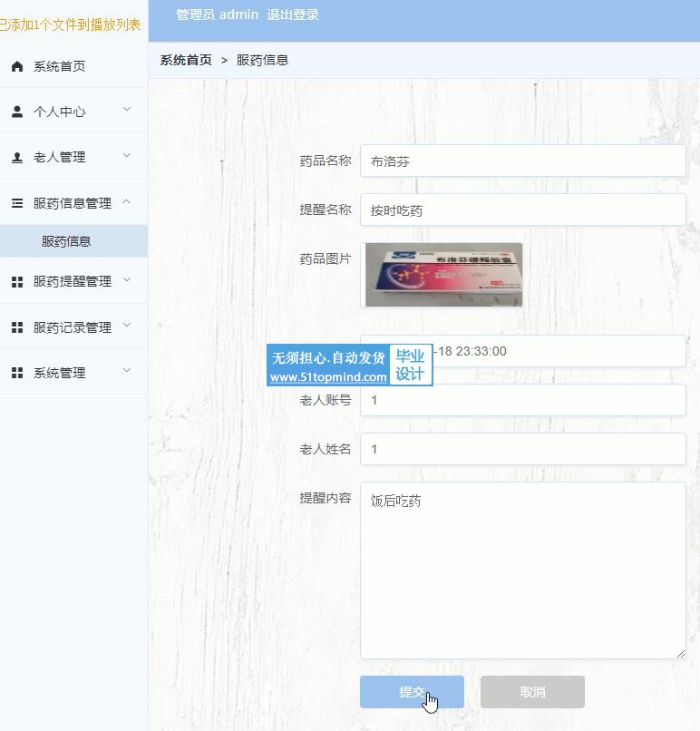The width and height of the screenshot is (700, 731).
Task: Collapse the 服药信息管理 menu chevron
Action: tap(127, 202)
